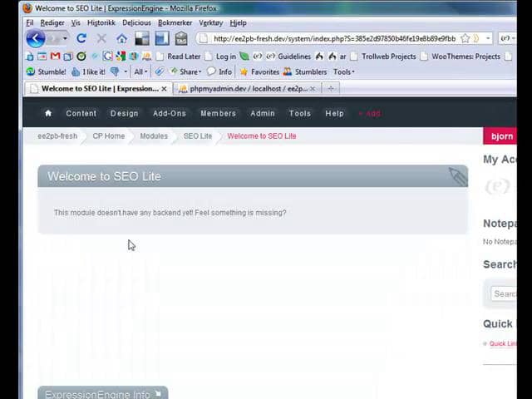Click the red + Add nav link
The image size is (532, 399).
pos(370,113)
